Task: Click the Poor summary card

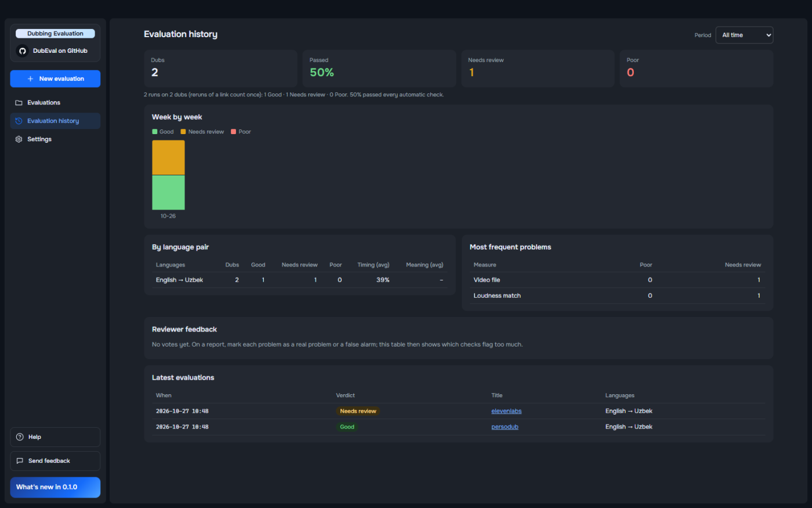Action: pos(697,69)
